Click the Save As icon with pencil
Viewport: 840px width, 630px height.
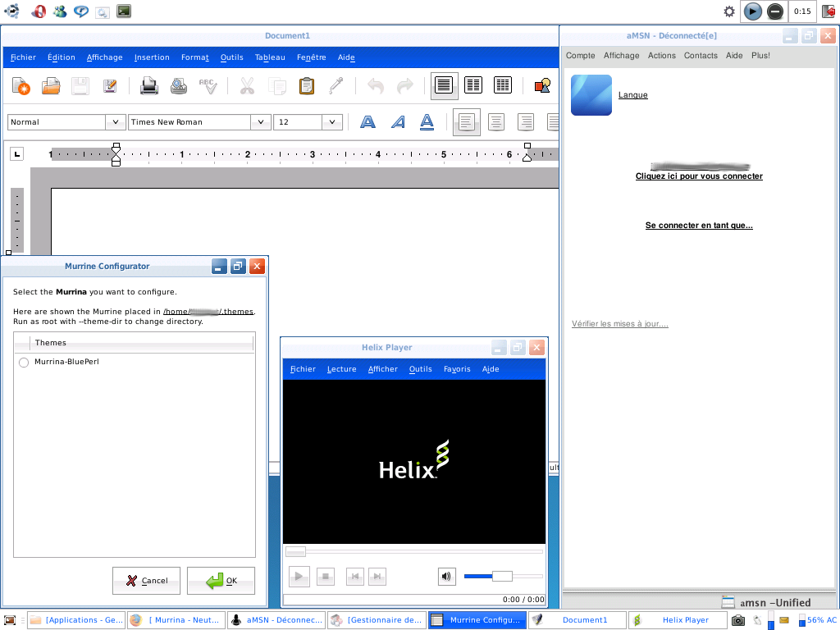pyautogui.click(x=110, y=85)
